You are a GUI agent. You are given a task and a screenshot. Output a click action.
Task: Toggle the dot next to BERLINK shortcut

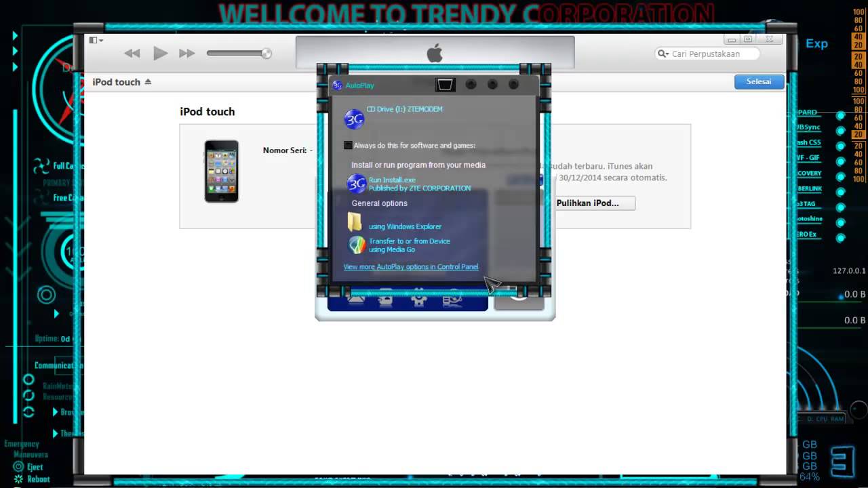[840, 192]
